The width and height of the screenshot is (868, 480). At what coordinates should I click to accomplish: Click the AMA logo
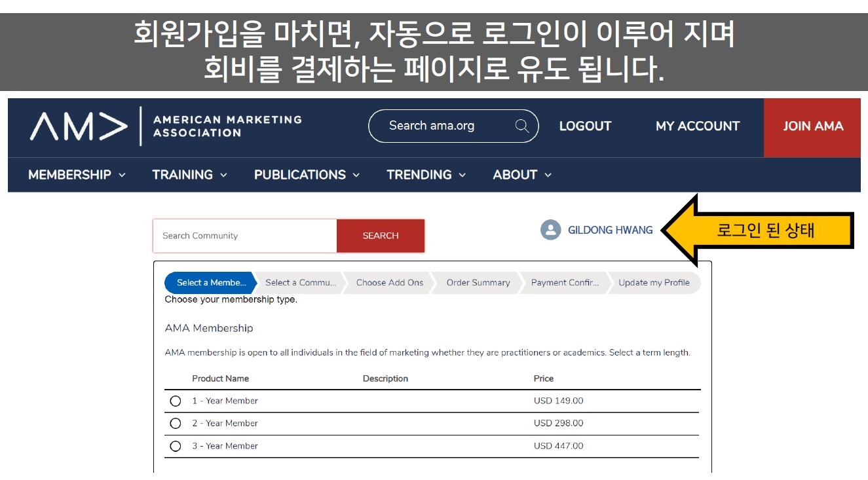coord(79,126)
